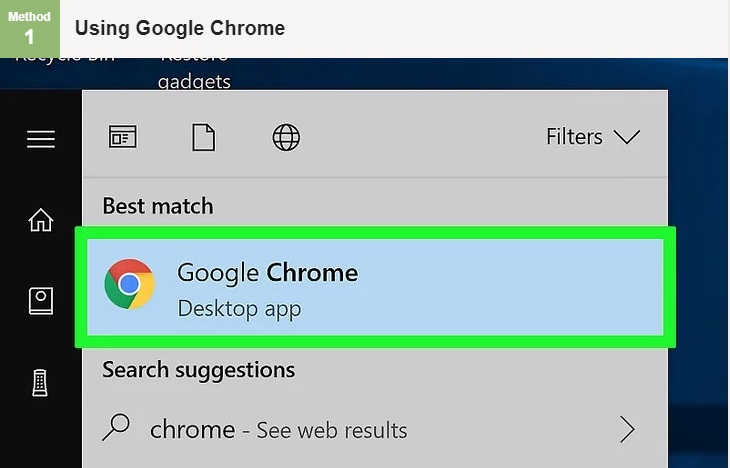Click the Best match heading
730x468 pixels.
pos(158,206)
